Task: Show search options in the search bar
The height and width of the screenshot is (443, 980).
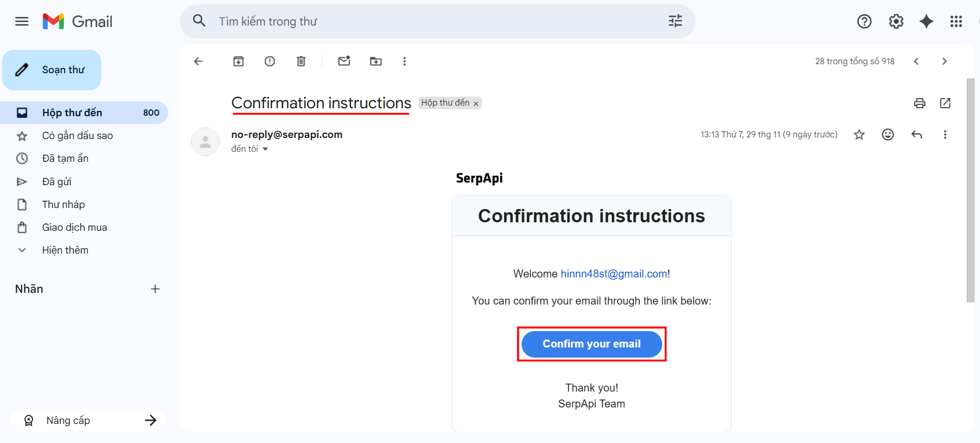Action: [675, 21]
